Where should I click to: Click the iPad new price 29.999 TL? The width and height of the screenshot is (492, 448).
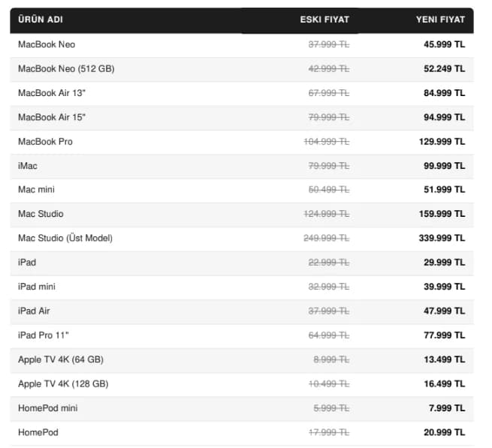pos(445,263)
